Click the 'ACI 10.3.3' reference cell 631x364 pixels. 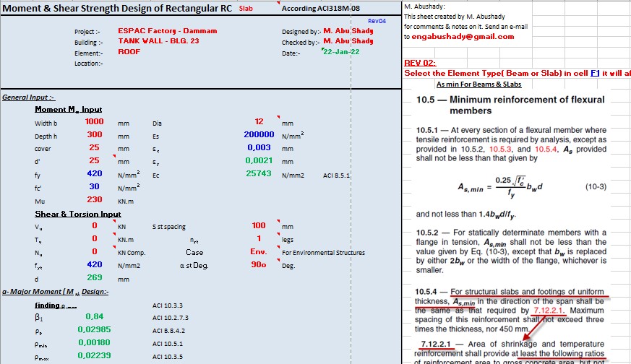[168, 305]
